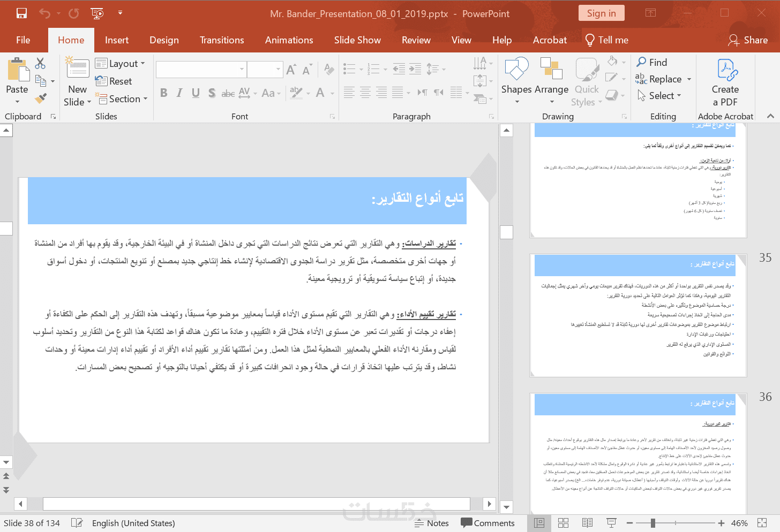Decrease list indent level
This screenshot has height=532, width=780.
[x=399, y=69]
